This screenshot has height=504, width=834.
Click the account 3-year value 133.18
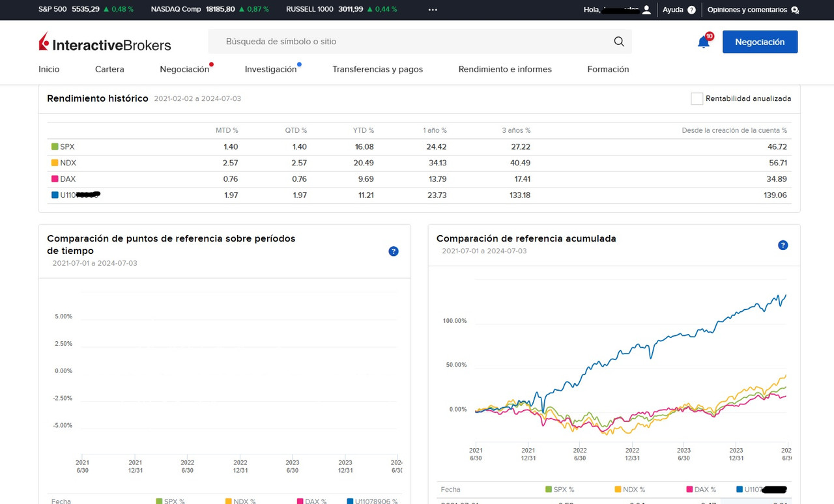pyautogui.click(x=520, y=195)
